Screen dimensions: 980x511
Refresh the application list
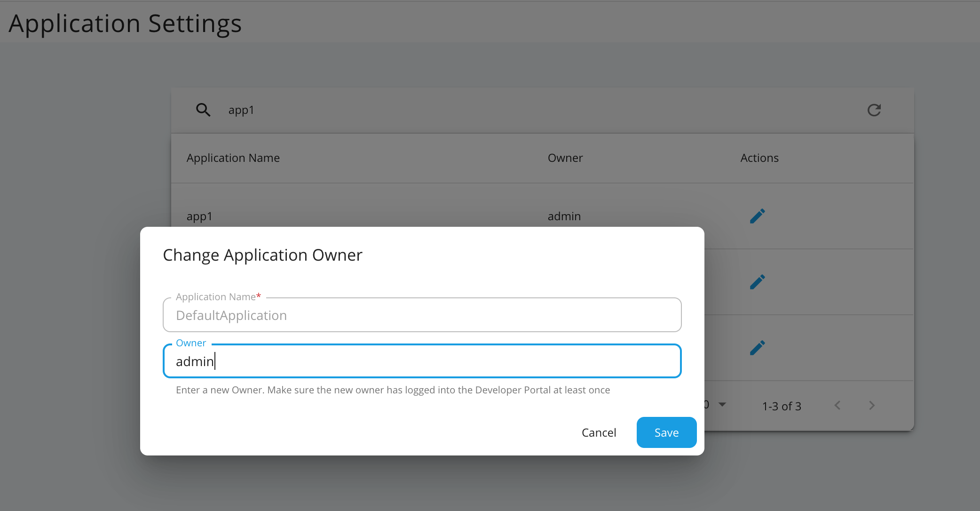click(874, 110)
